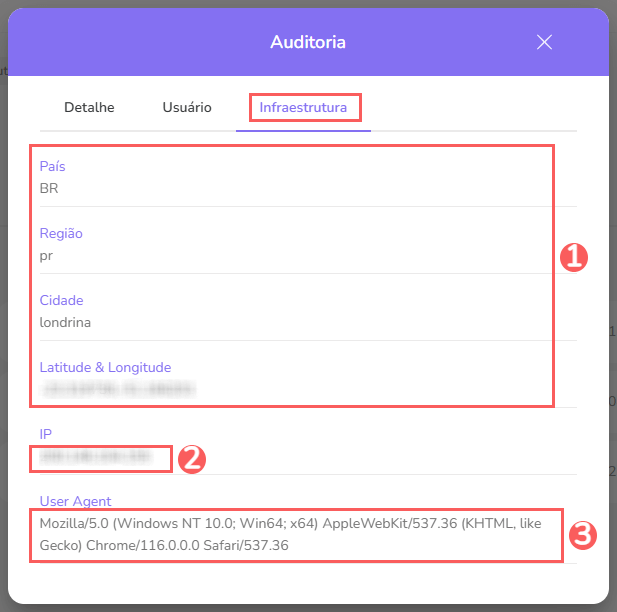The image size is (617, 612).
Task: Click the País field label
Action: click(53, 166)
